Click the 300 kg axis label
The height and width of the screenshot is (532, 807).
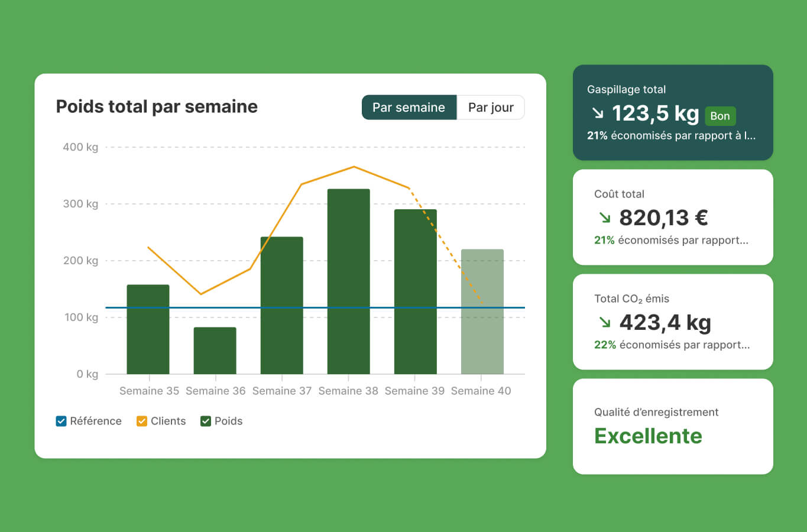(x=80, y=204)
